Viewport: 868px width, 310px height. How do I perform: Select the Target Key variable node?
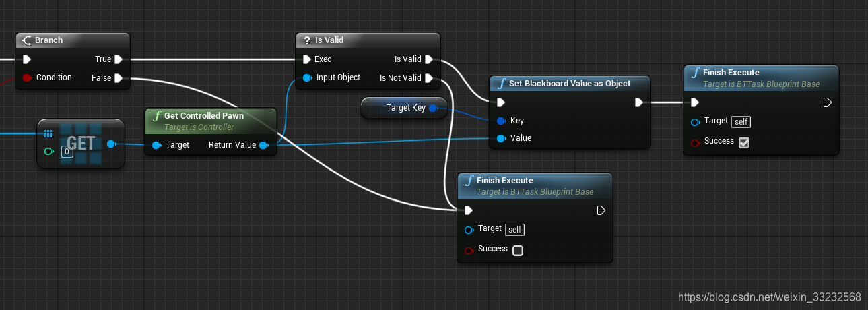pos(404,108)
